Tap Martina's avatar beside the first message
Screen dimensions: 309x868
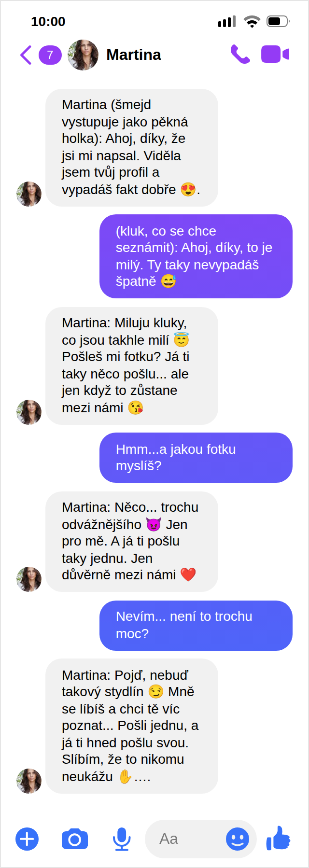coord(29,193)
